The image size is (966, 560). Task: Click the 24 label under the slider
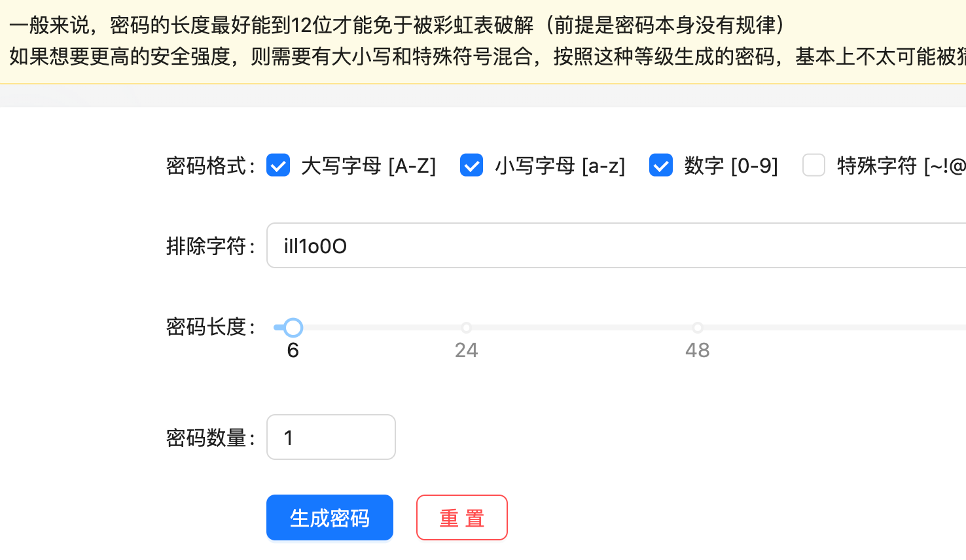(x=466, y=351)
